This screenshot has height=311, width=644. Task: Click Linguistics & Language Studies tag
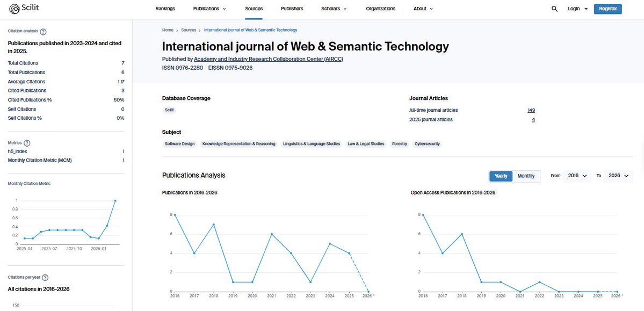click(312, 144)
